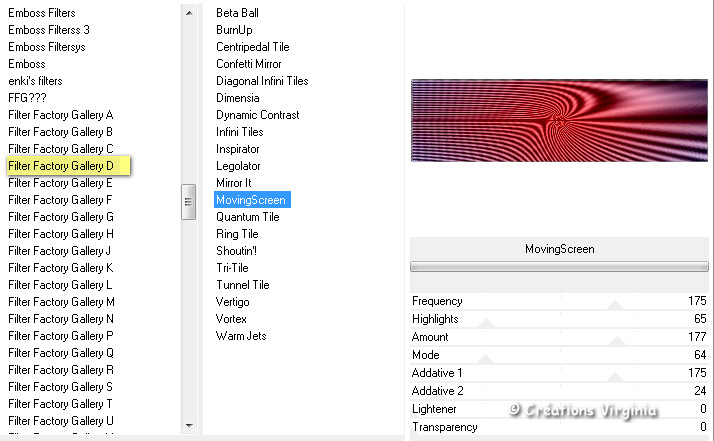Viewport: 714px width, 441px height.
Task: Choose Filter Factory Gallery Q
Action: coord(61,353)
